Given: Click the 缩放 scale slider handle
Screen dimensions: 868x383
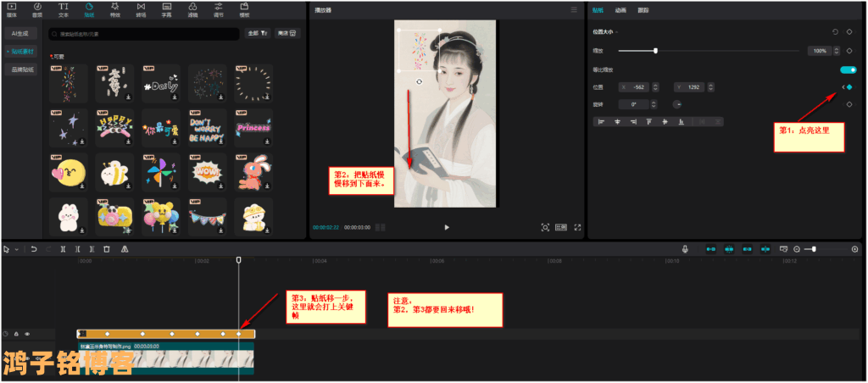Looking at the screenshot, I should 655,52.
